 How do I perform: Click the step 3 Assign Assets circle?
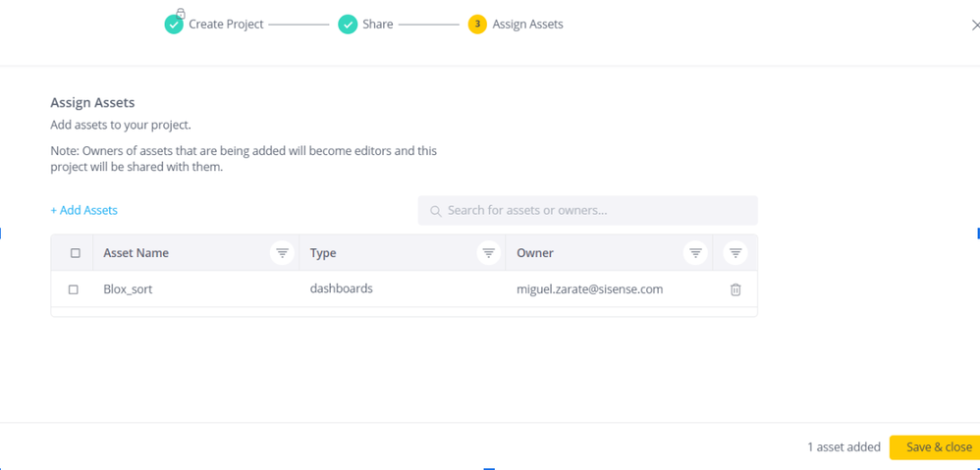pyautogui.click(x=477, y=25)
